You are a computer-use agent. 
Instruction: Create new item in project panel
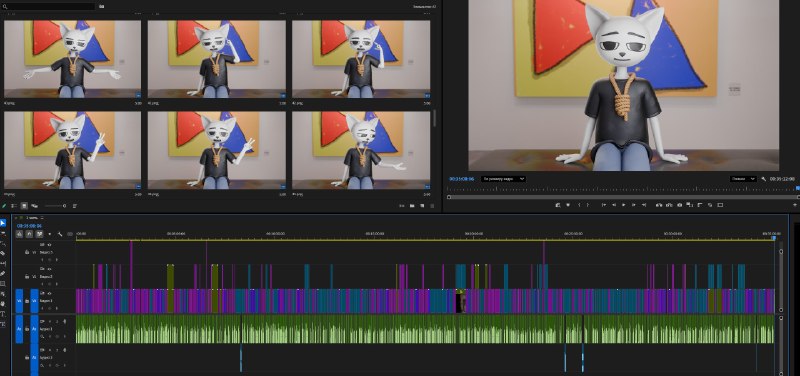pyautogui.click(x=422, y=206)
